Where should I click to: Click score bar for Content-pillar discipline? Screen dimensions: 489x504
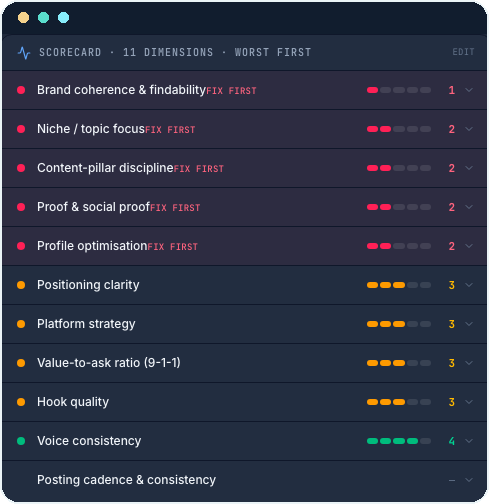point(399,168)
